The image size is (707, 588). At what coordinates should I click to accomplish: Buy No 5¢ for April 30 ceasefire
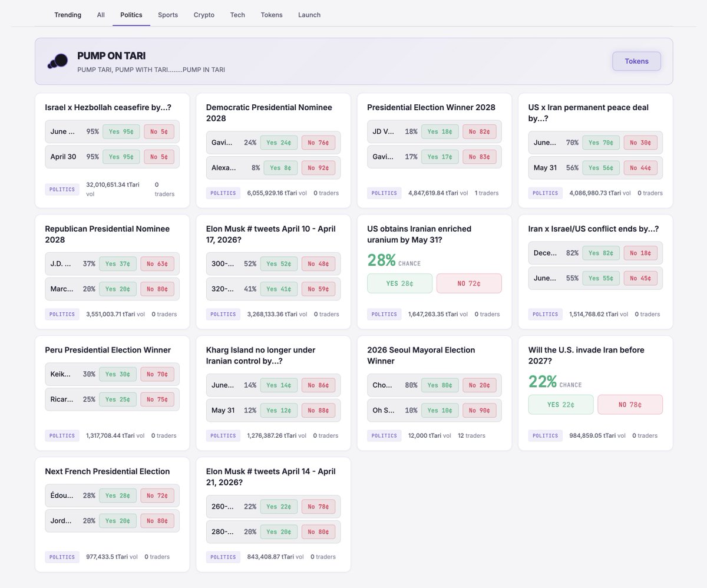pos(159,157)
